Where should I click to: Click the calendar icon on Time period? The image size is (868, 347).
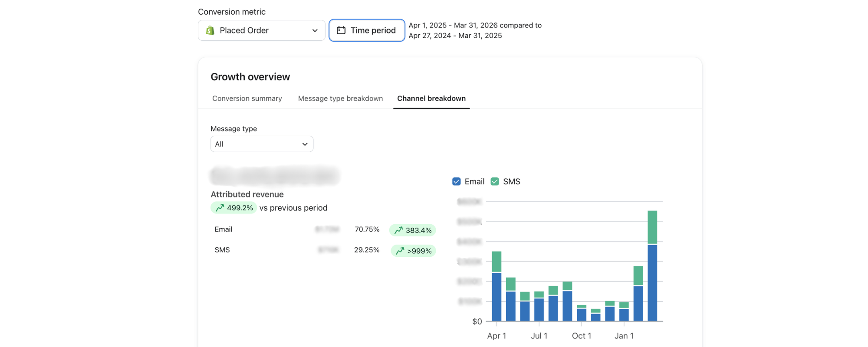pyautogui.click(x=341, y=30)
